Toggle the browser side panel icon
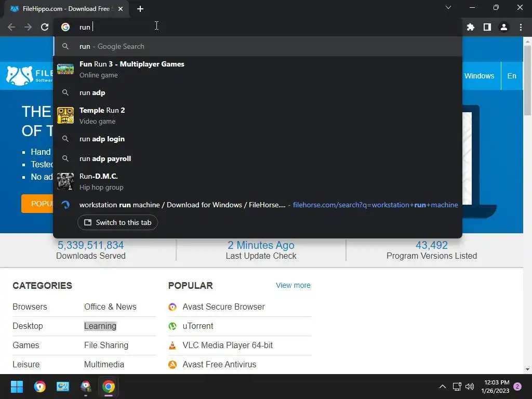The width and height of the screenshot is (532, 399). 487,27
